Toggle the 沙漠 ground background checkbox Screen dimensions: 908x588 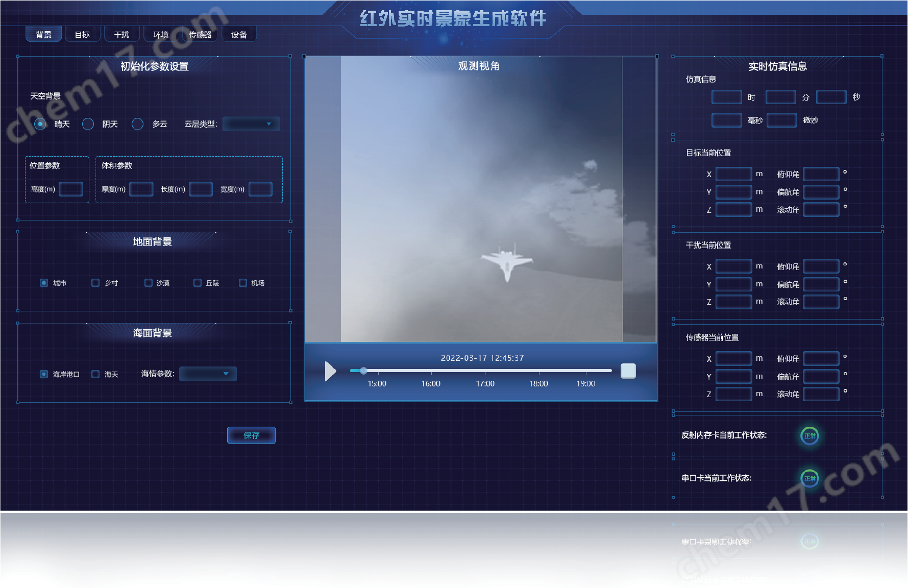149,283
